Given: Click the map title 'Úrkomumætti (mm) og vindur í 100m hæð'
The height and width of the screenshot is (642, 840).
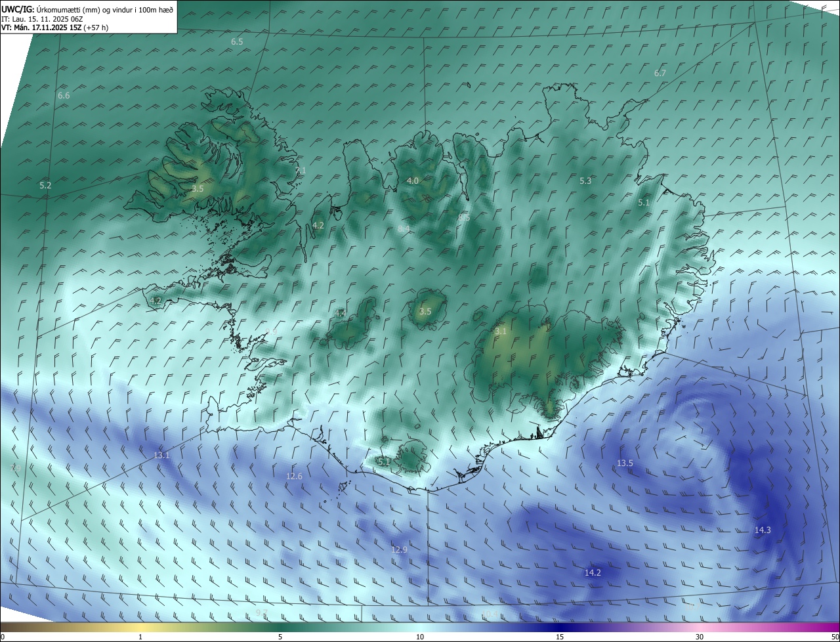Looking at the screenshot, I should pyautogui.click(x=105, y=9).
